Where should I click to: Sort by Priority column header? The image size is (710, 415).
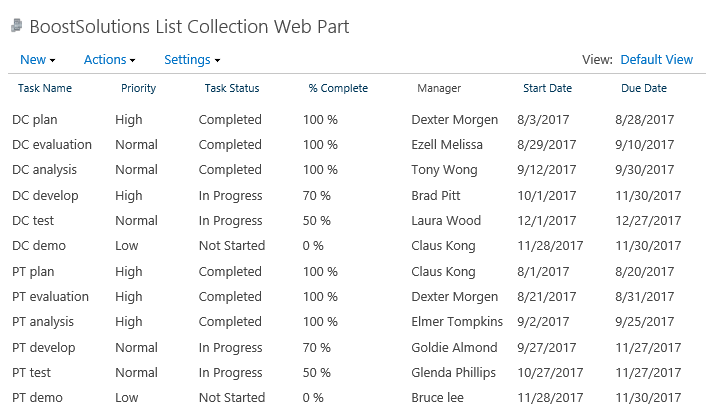tap(139, 88)
